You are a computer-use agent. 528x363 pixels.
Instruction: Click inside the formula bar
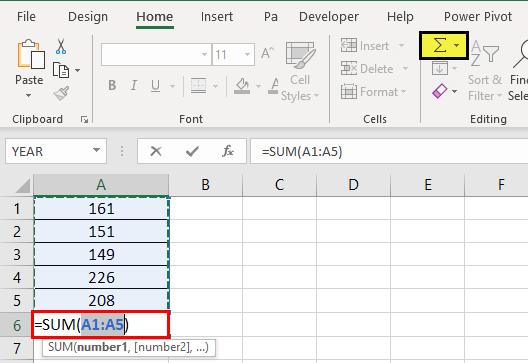(389, 151)
